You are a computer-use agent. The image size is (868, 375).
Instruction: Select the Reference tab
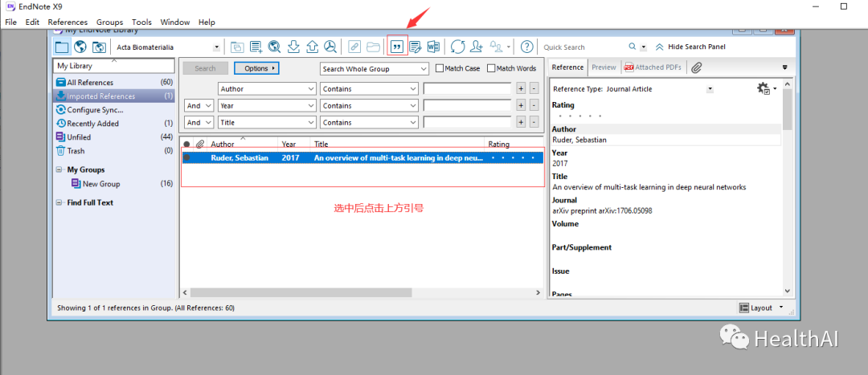click(567, 67)
